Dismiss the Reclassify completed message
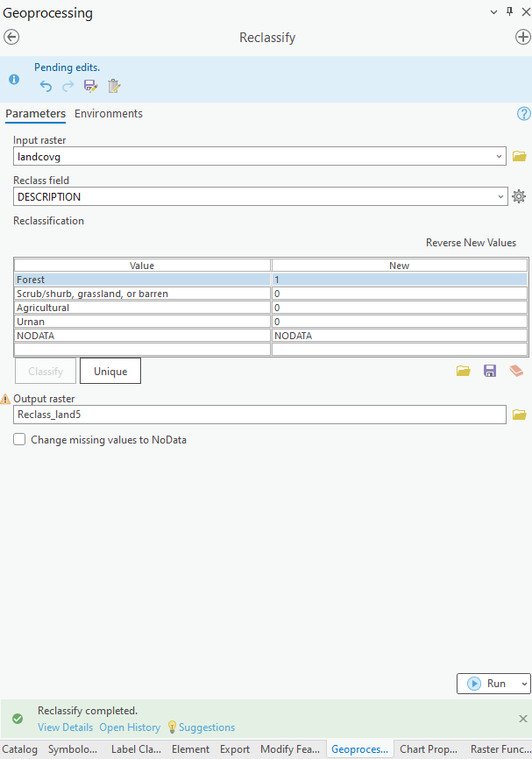 523,719
